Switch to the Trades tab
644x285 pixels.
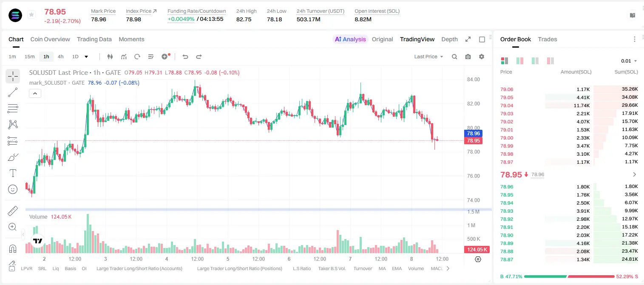click(x=547, y=39)
